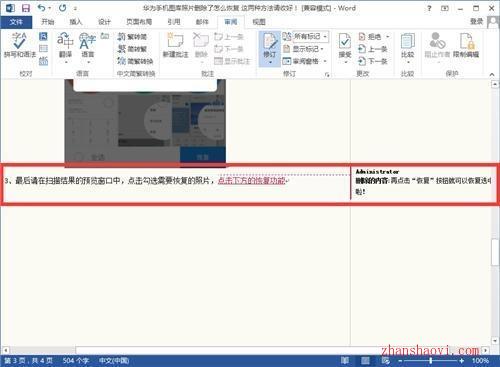Open the Translate (翻译) tool

pos(65,47)
